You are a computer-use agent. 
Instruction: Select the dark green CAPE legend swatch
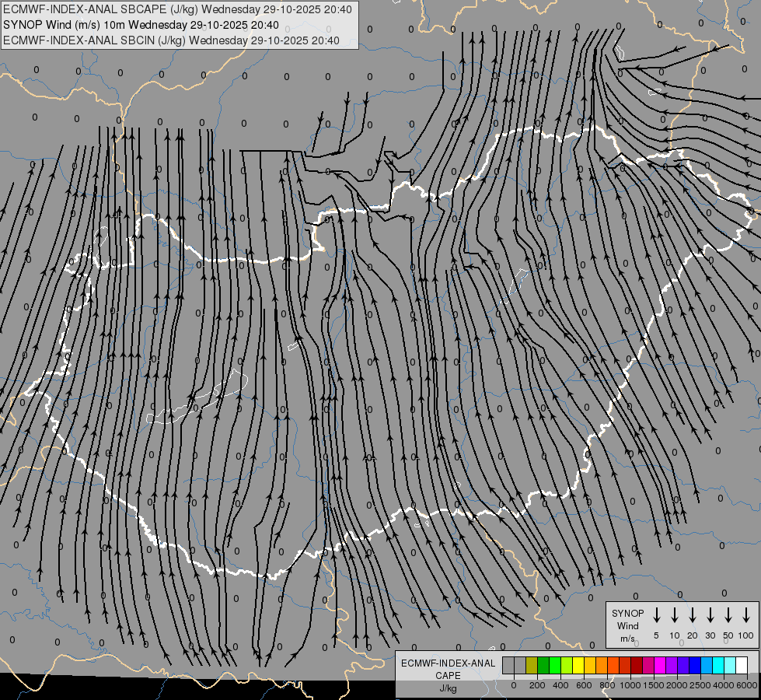coord(543,665)
